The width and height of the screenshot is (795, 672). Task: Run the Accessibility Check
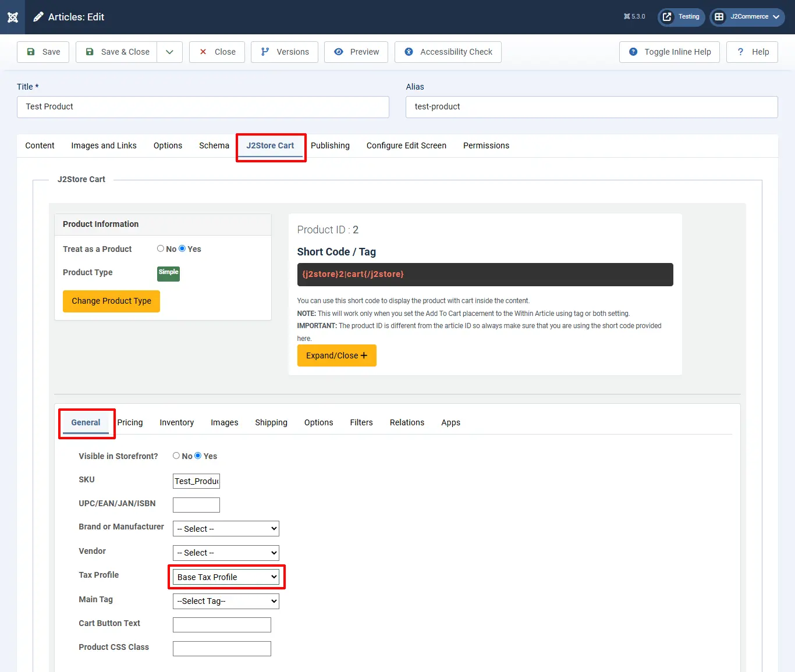[x=448, y=52]
